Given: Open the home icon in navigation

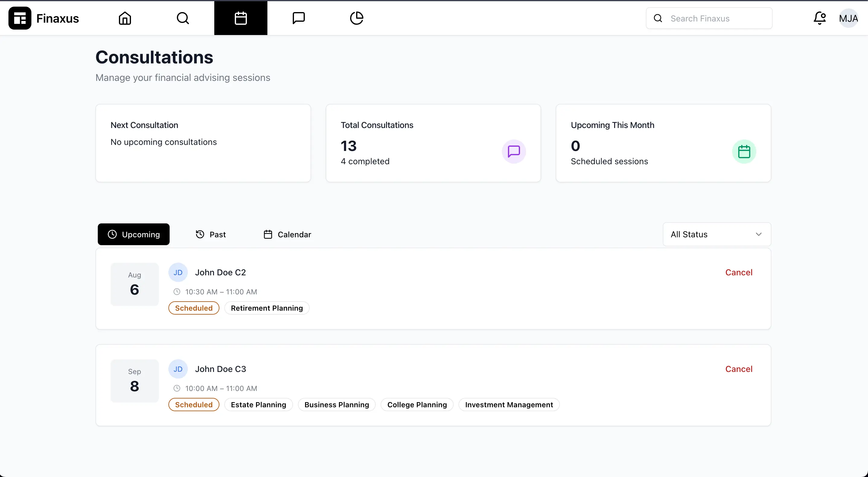Looking at the screenshot, I should tap(124, 18).
